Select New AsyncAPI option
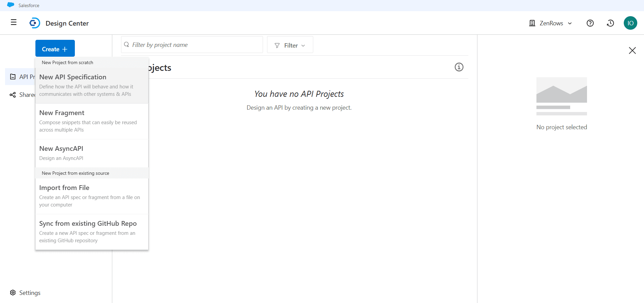The height and width of the screenshot is (303, 644). click(92, 153)
